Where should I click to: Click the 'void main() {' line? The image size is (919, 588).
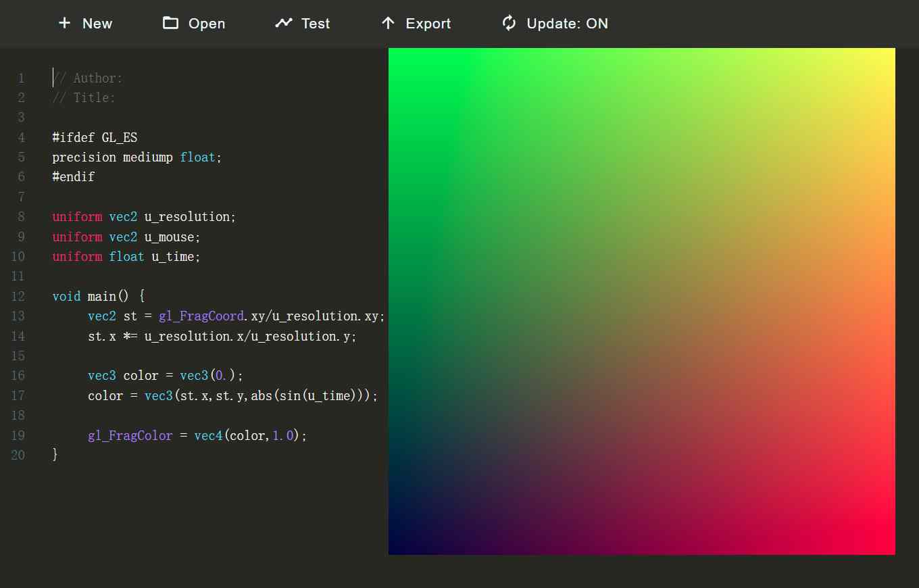point(99,296)
